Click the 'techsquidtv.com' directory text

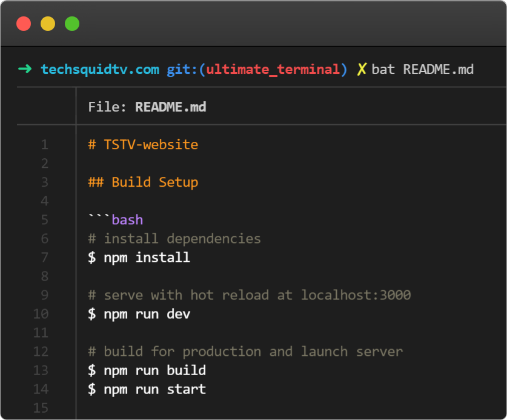[x=100, y=70]
